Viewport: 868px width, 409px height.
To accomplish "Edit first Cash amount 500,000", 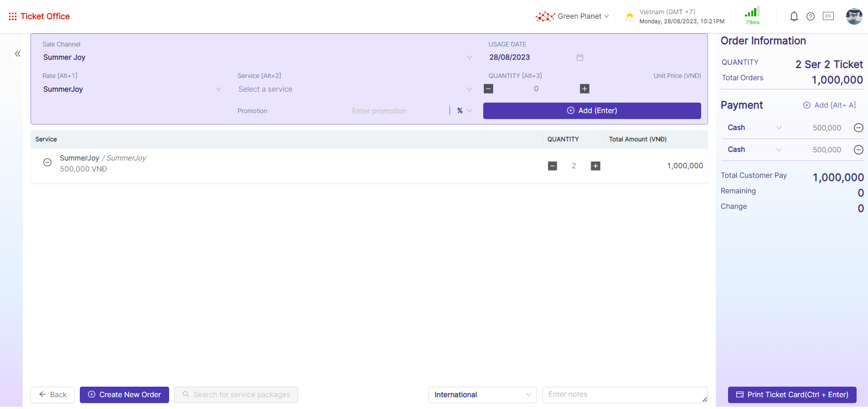I will (827, 128).
